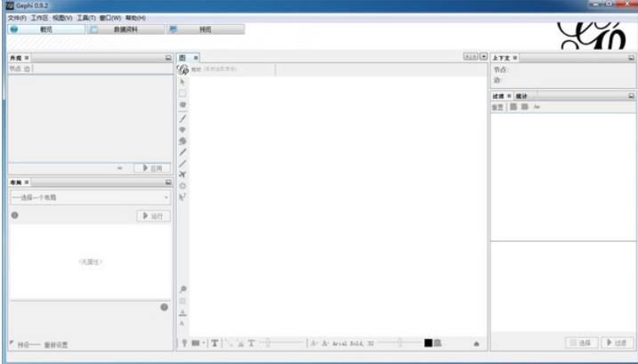Select the rectangle selection tool
This screenshot has height=364, width=638.
click(182, 93)
